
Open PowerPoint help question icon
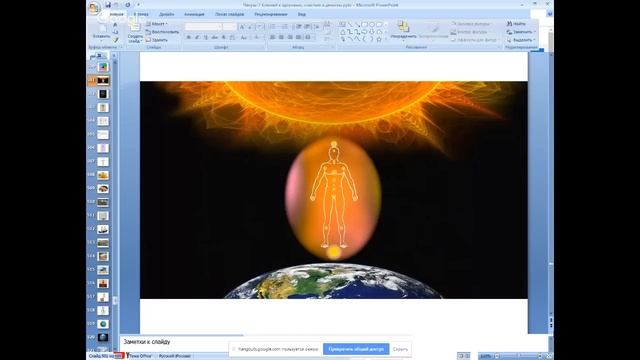(549, 14)
